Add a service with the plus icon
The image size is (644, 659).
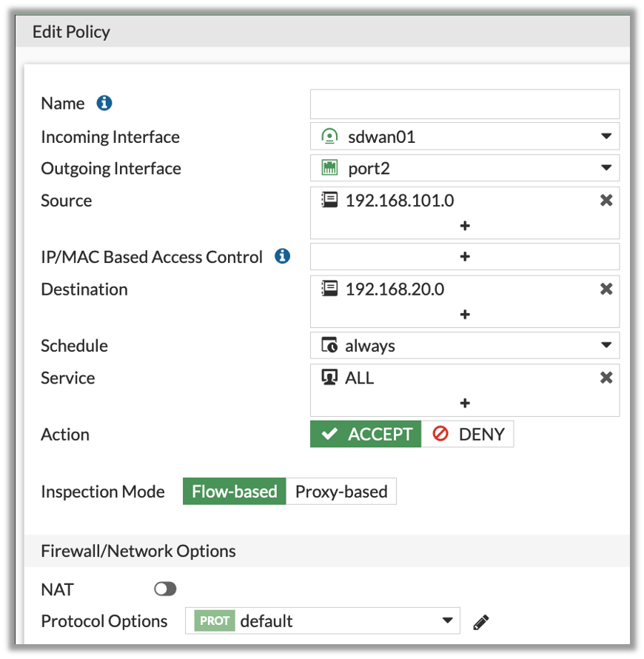point(465,404)
